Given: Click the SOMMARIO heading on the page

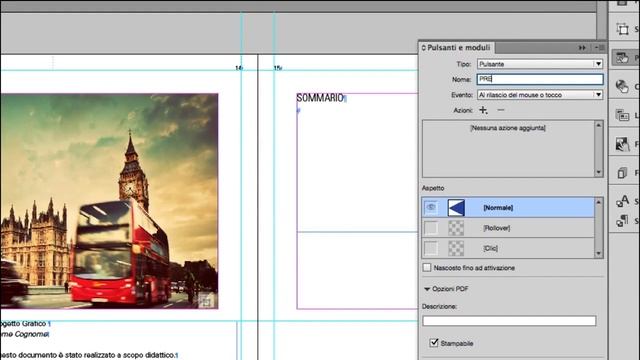Looking at the screenshot, I should click(x=320, y=98).
